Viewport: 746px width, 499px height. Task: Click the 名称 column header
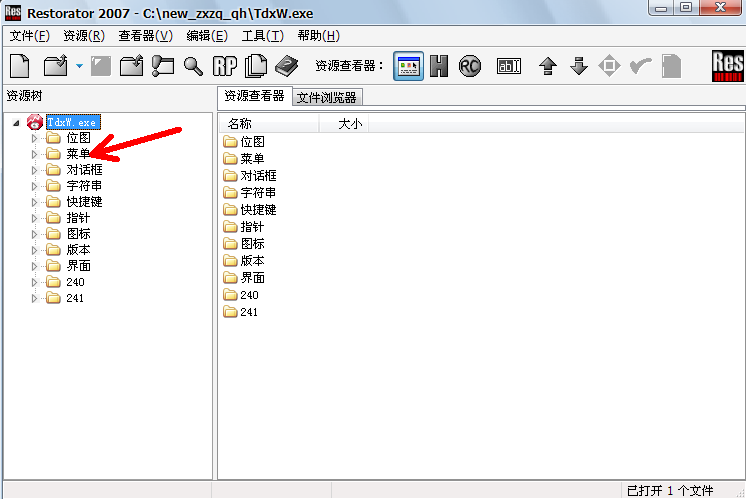[x=269, y=124]
